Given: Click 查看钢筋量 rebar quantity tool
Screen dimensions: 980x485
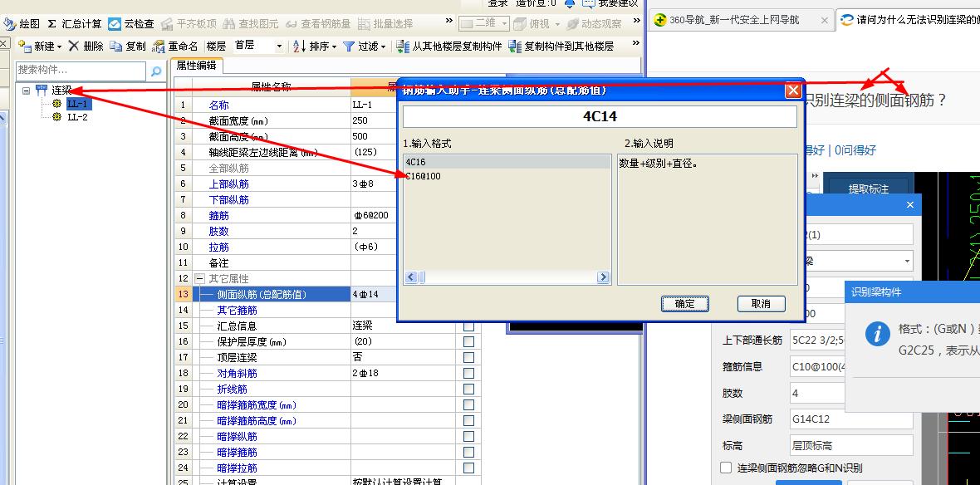Looking at the screenshot, I should [318, 24].
